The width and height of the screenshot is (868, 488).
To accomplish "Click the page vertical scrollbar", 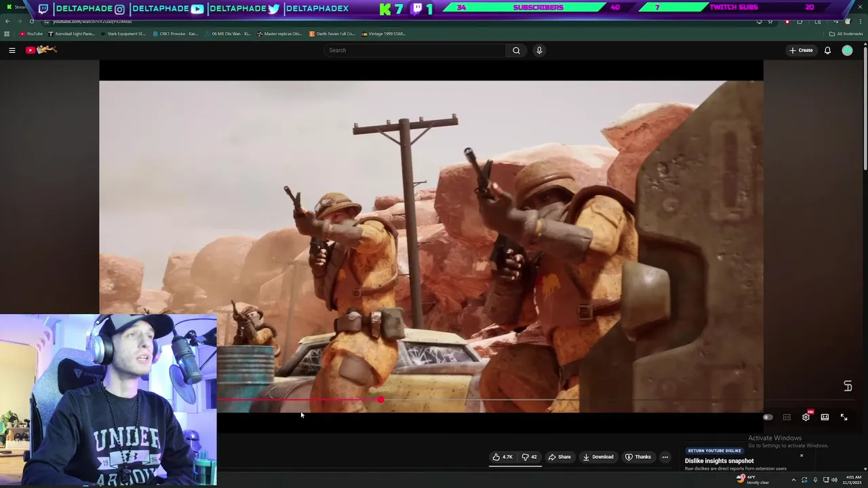I will point(865,108).
